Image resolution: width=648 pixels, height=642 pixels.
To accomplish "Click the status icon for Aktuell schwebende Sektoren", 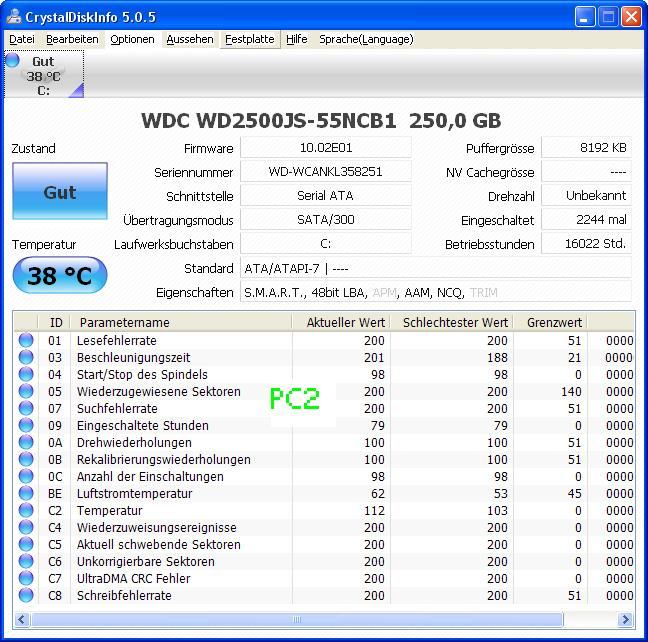I will 26,544.
